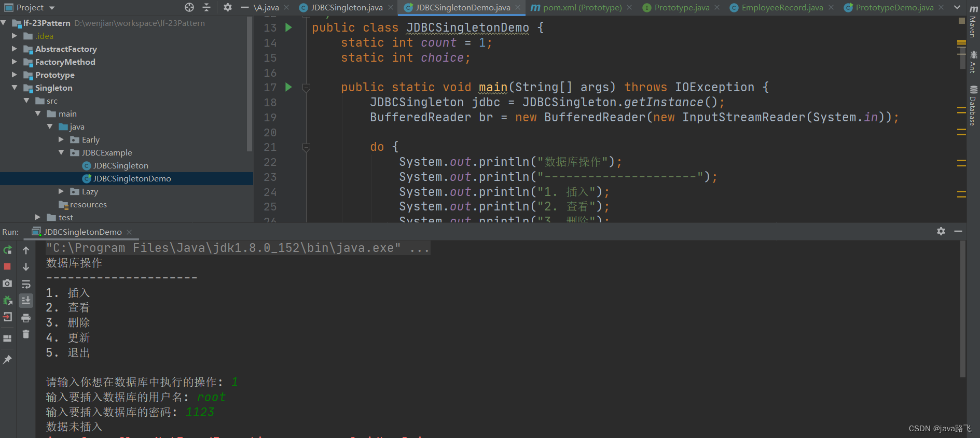Open Run panel settings gear
980x438 pixels.
[x=941, y=231]
